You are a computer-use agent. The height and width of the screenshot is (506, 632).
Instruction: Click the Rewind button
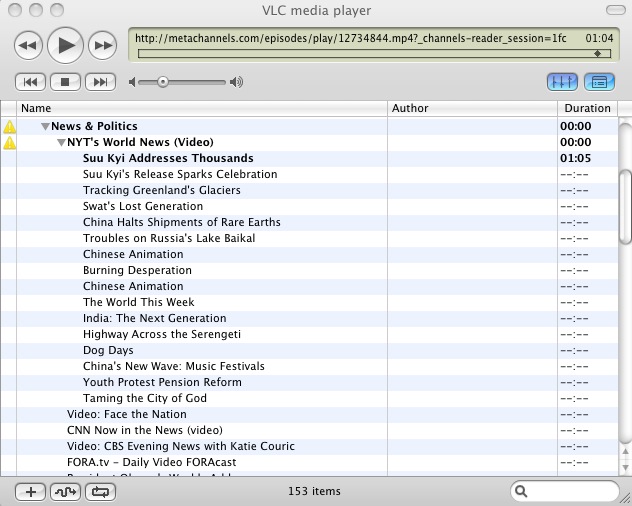tap(29, 45)
